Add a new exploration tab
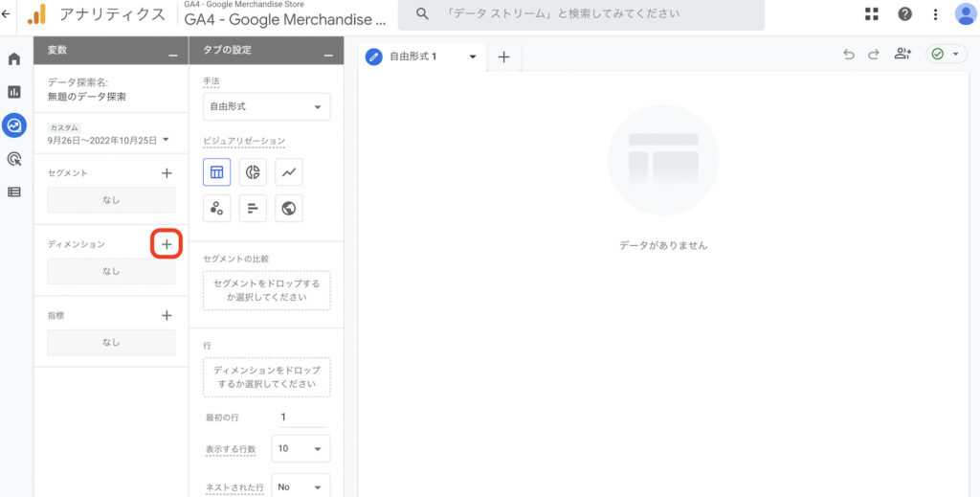This screenshot has width=980, height=497. tap(504, 56)
